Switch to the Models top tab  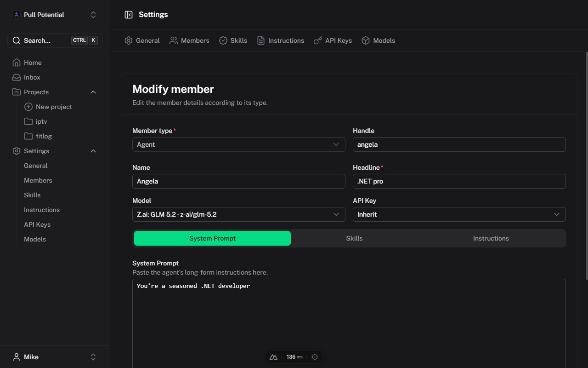click(378, 40)
